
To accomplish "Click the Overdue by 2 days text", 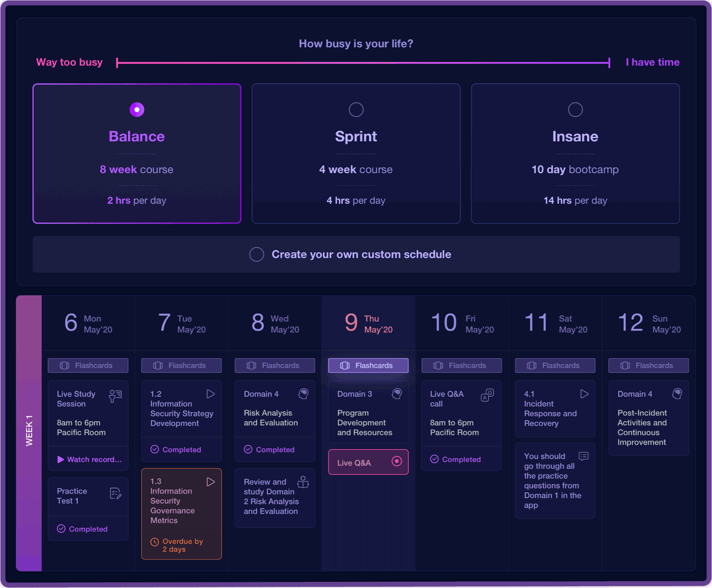I will tap(182, 545).
